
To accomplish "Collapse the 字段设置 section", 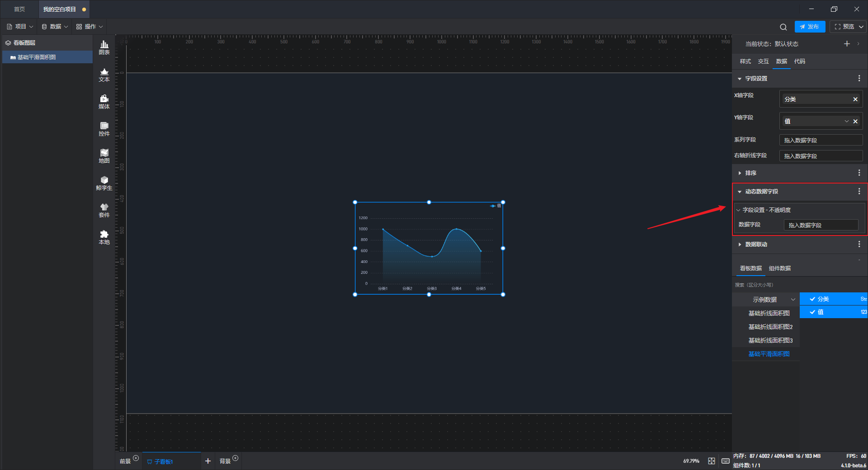I will (740, 79).
